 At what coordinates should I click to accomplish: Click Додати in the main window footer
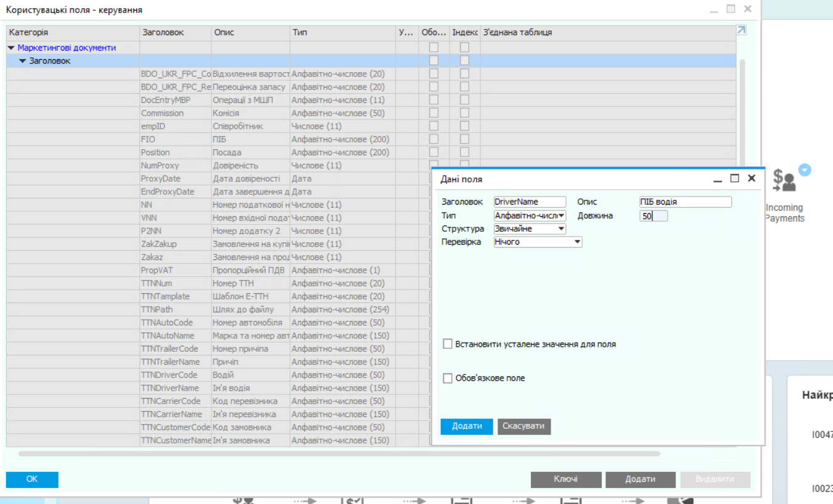click(641, 479)
